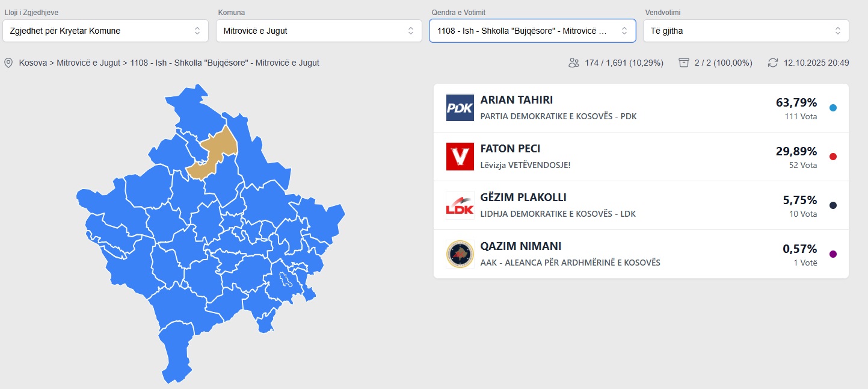Click the voter turnout people icon

573,63
